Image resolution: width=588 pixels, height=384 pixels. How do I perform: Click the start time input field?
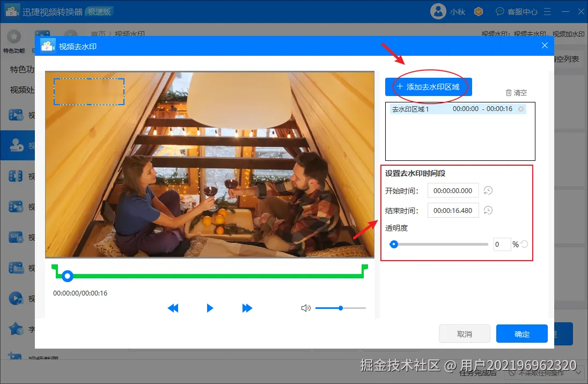click(453, 190)
